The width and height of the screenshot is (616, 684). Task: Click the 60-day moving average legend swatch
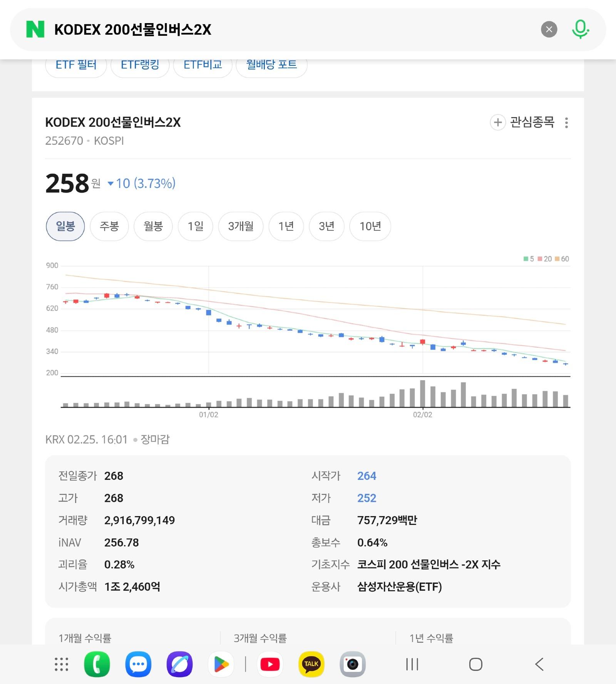coord(557,259)
